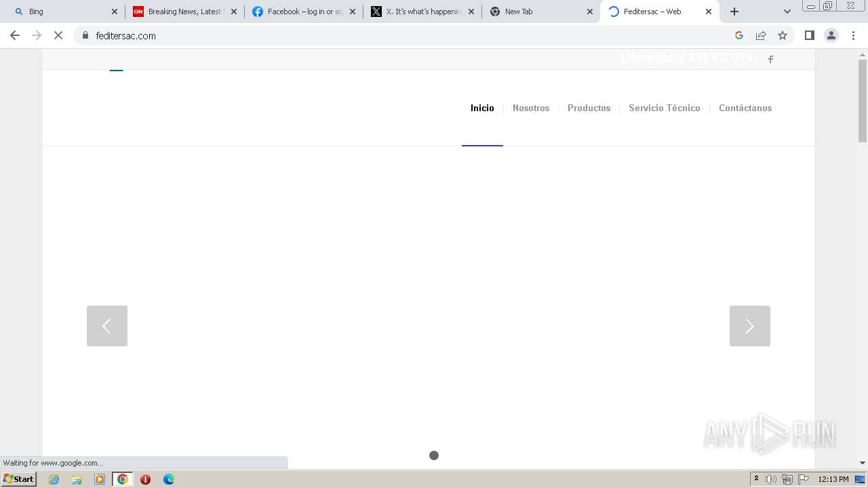Image resolution: width=868 pixels, height=488 pixels.
Task: Open the Action Center flag icon
Action: click(804, 479)
